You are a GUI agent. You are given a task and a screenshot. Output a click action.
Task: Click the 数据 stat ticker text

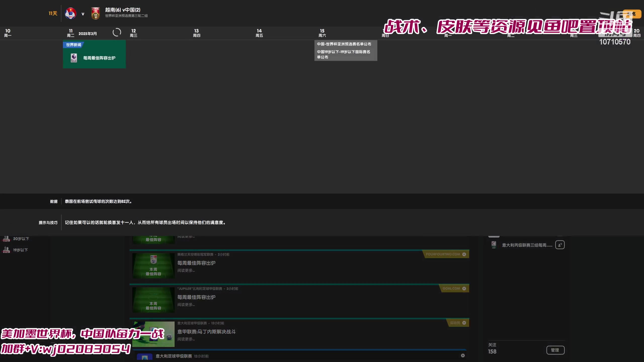(98, 201)
